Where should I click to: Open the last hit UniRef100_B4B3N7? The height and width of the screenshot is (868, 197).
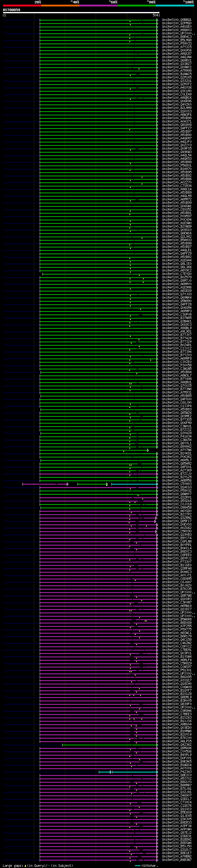pos(176,860)
